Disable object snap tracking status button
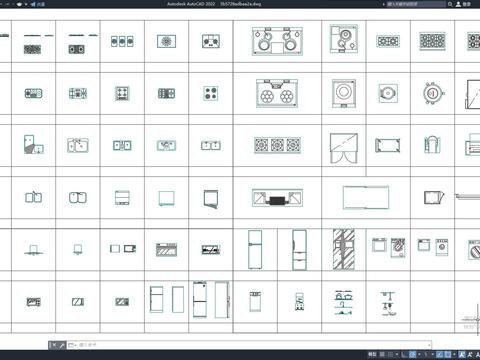The width and height of the screenshot is (480, 360). pyautogui.click(x=439, y=354)
